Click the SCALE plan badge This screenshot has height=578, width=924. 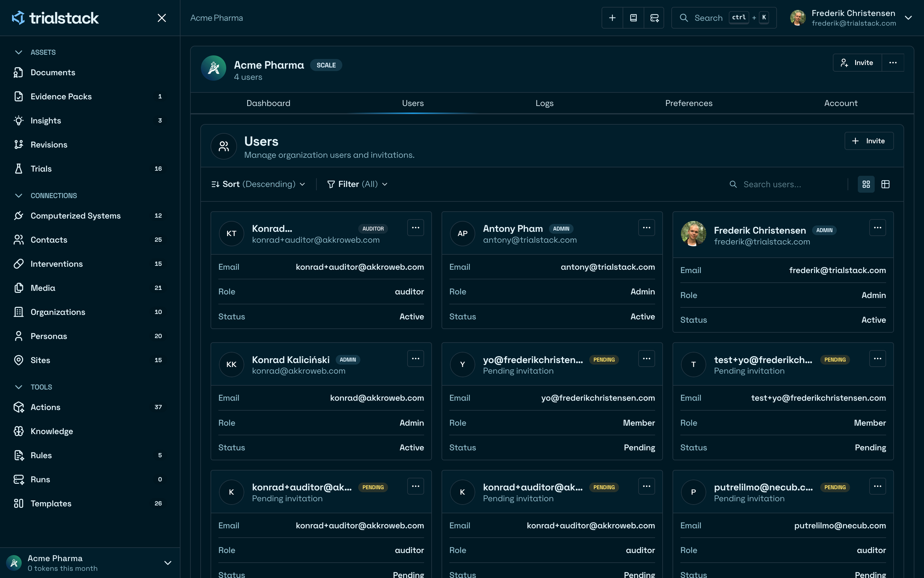click(x=326, y=65)
